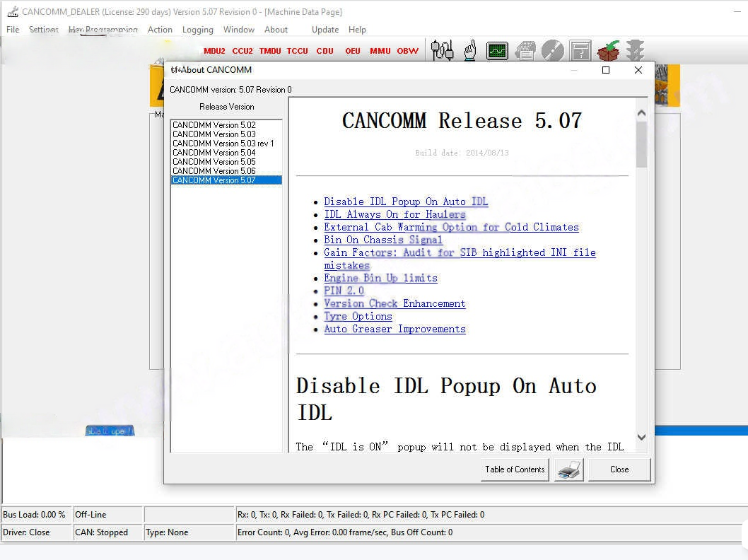Screen dimensions: 748x560
Task: Open the PIN 2.0 link
Action: point(344,291)
